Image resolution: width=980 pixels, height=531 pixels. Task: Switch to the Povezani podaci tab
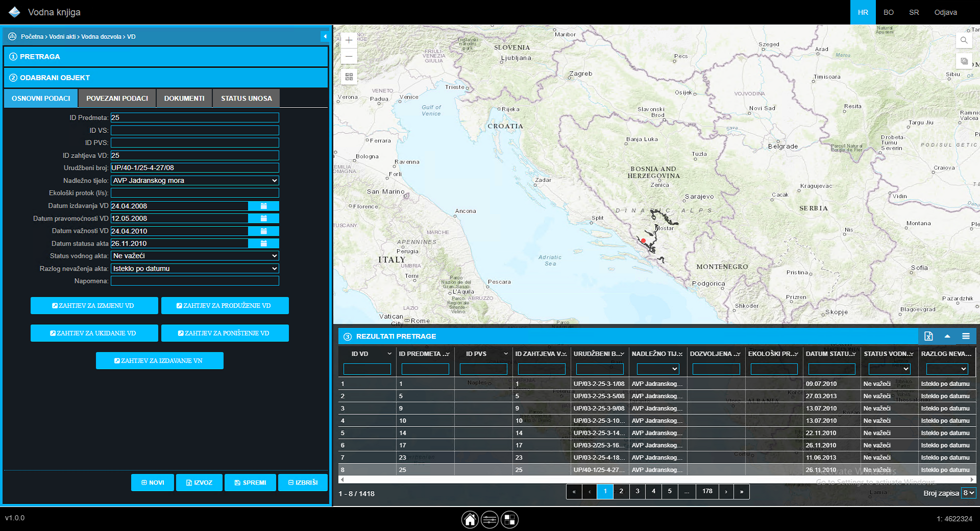[x=117, y=99]
